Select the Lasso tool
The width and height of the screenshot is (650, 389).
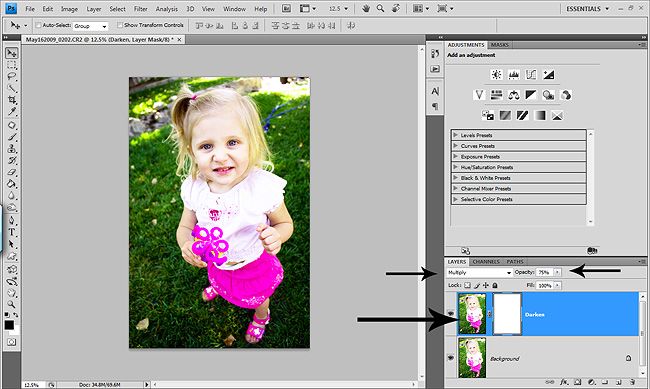[12, 77]
